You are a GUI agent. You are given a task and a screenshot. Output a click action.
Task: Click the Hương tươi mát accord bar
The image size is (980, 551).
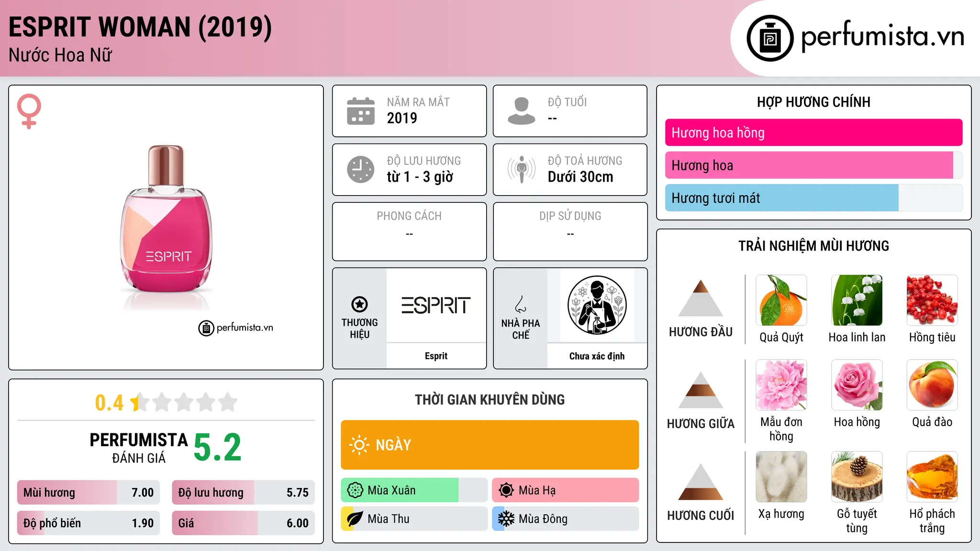(813, 198)
